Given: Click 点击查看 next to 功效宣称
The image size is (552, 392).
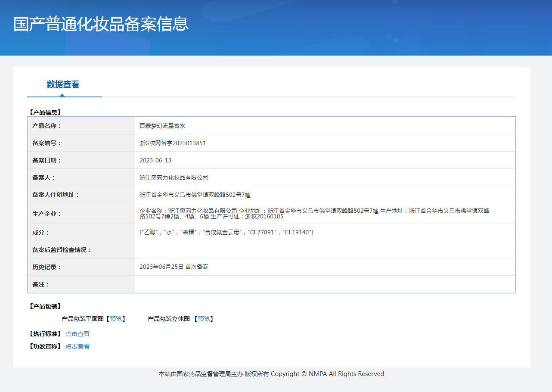Looking at the screenshot, I should [x=78, y=346].
